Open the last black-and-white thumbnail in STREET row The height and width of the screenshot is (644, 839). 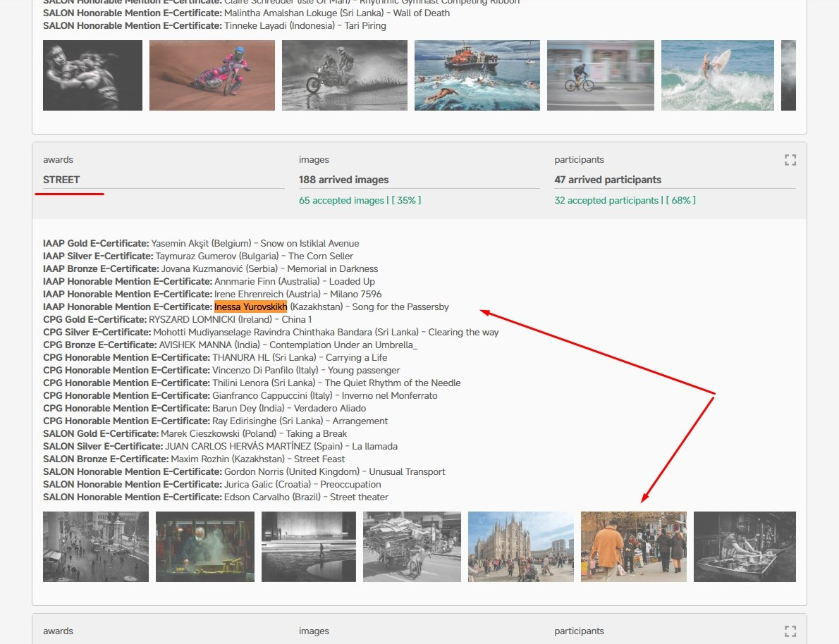tap(745, 547)
